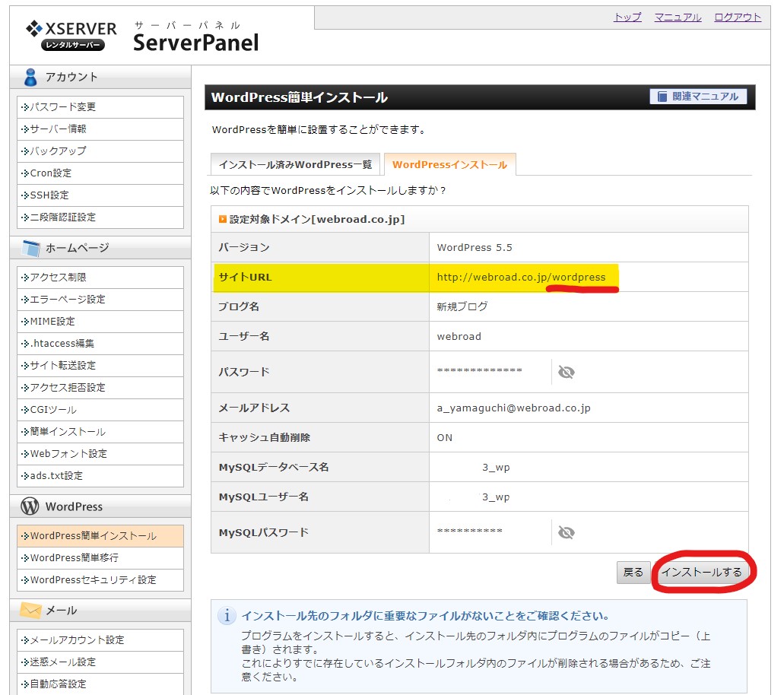Click the ServerPanel title text
This screenshot has height=695, width=784.
coord(195,43)
